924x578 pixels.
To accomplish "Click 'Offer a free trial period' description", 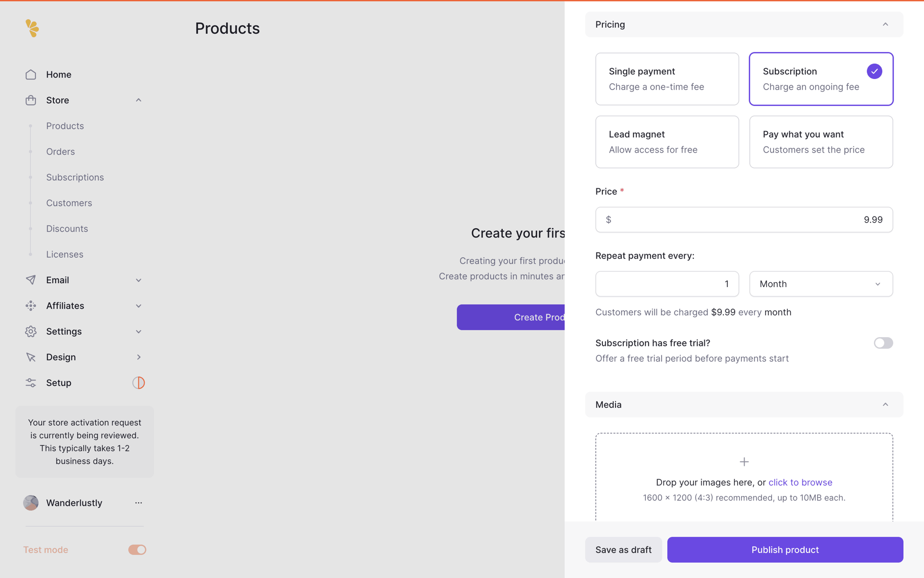I will pyautogui.click(x=692, y=359).
